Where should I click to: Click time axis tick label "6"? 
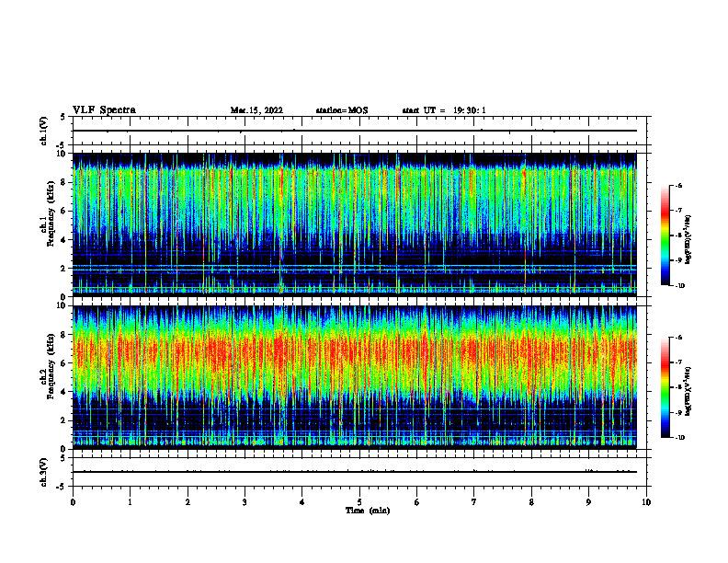click(416, 502)
